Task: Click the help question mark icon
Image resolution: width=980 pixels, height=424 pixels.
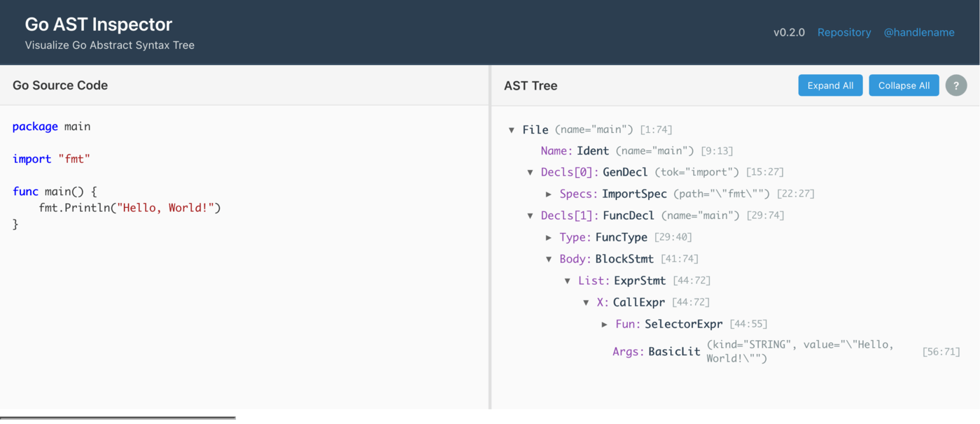Action: pos(955,85)
